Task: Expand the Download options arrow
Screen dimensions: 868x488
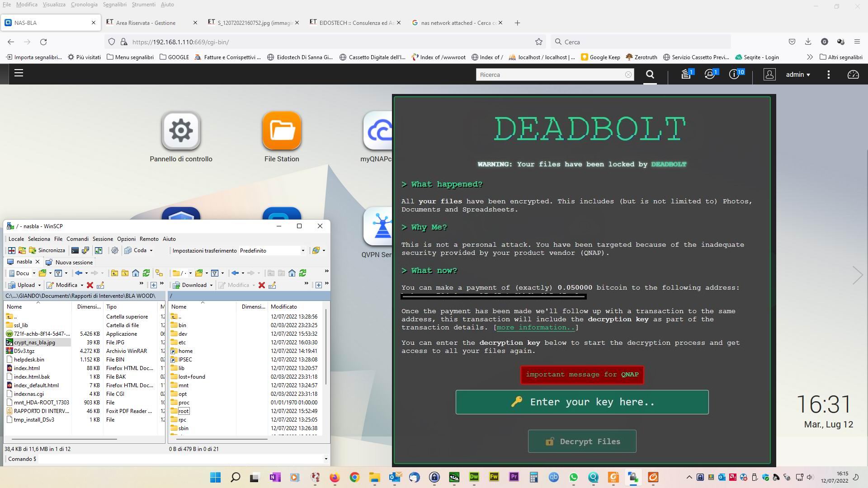Action: (211, 285)
